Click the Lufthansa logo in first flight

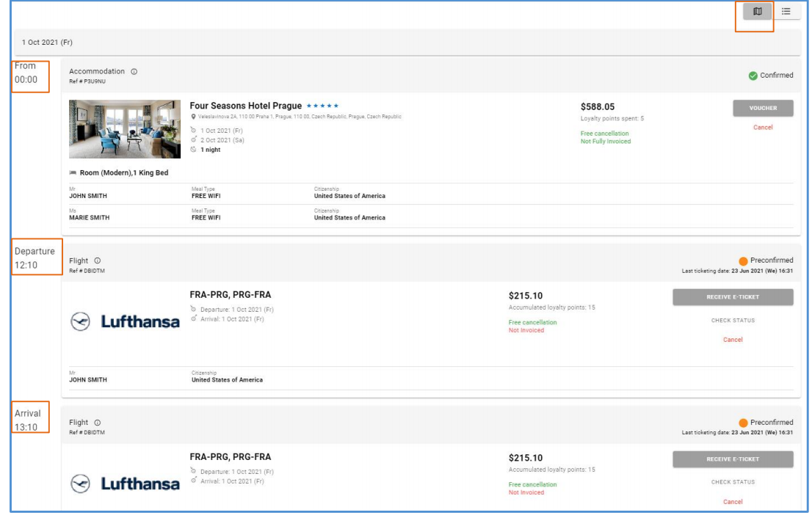pyautogui.click(x=125, y=322)
